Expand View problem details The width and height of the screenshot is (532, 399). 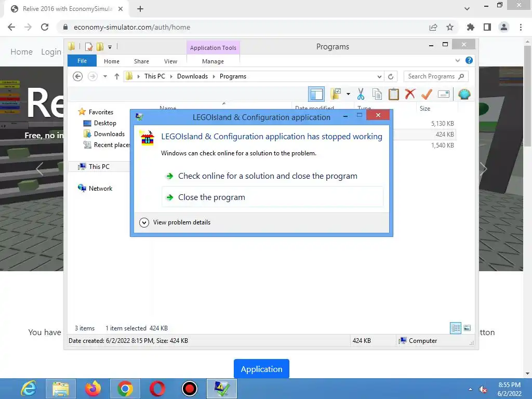tap(175, 222)
